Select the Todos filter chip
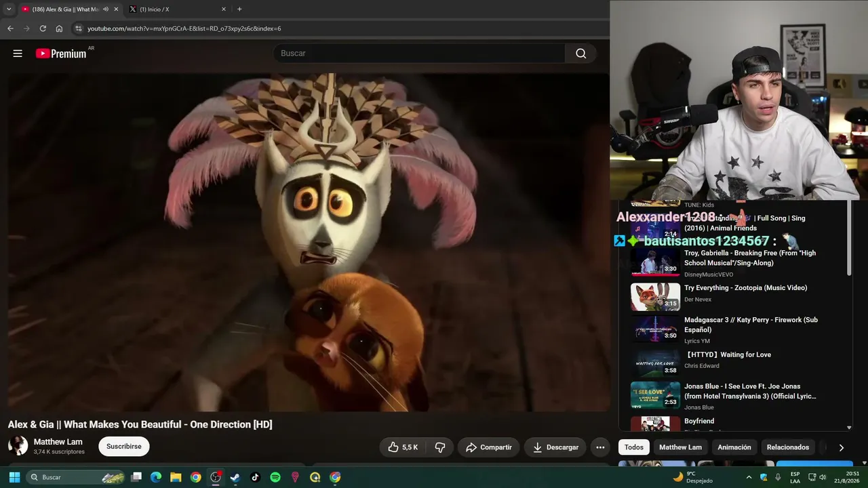 [x=634, y=447]
